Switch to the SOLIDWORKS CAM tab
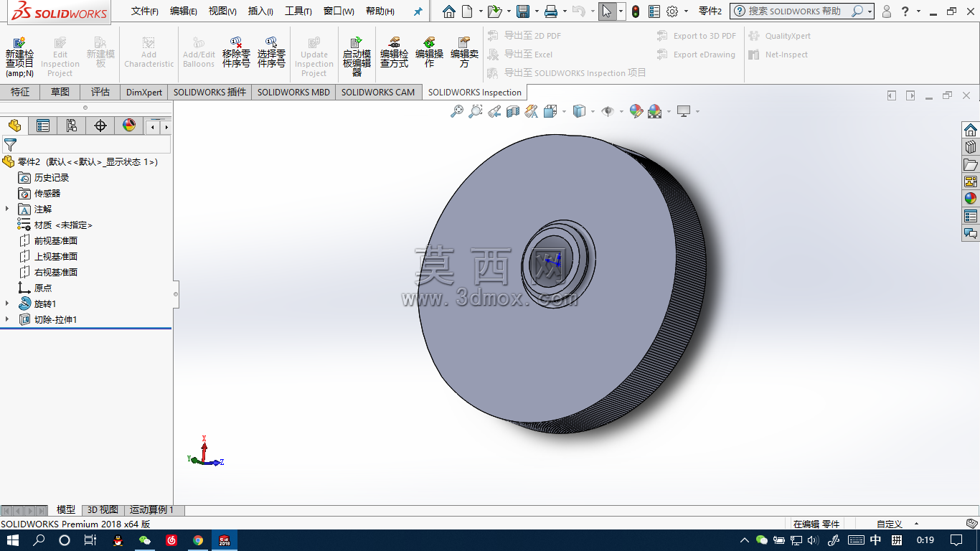 click(x=378, y=92)
